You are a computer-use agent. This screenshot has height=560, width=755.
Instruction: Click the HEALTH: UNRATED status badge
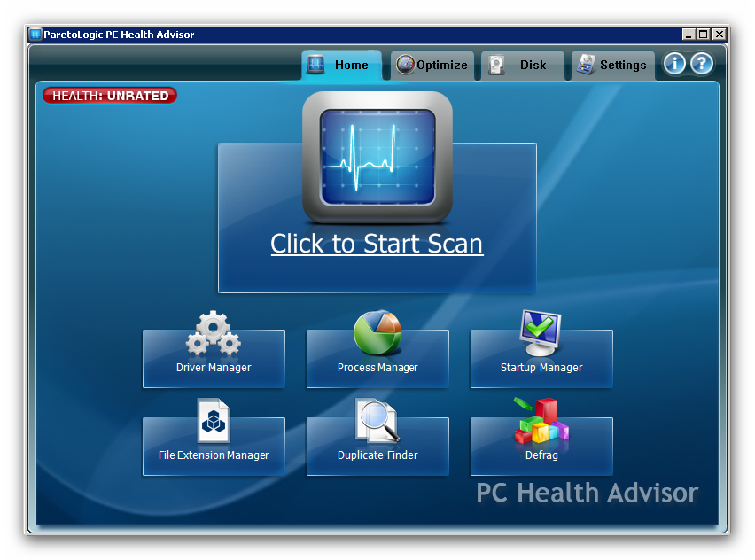coord(110,96)
